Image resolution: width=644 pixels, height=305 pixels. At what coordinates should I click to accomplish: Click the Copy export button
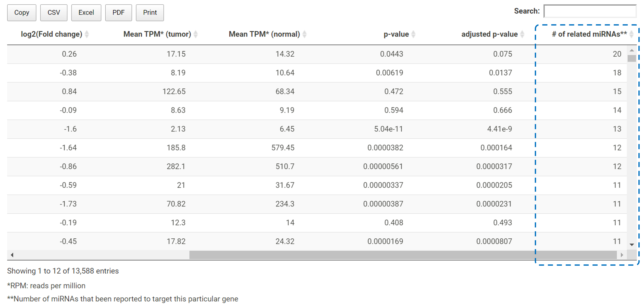[x=22, y=13]
